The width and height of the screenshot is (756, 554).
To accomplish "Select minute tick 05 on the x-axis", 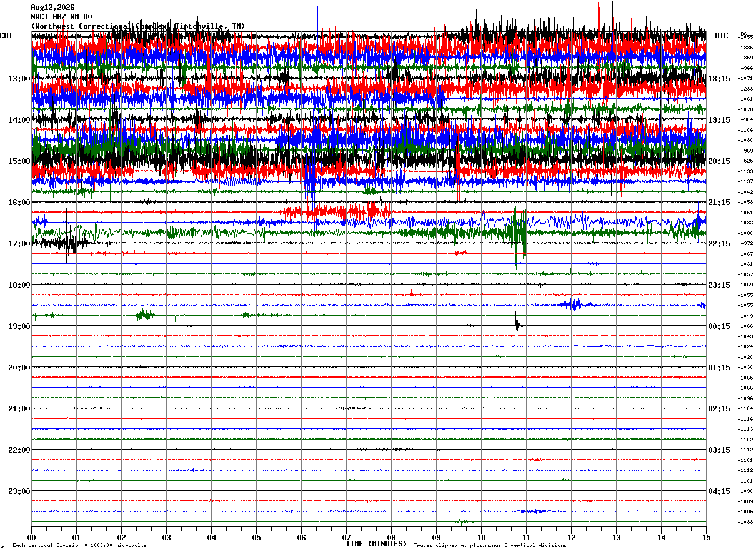I will pos(256,537).
